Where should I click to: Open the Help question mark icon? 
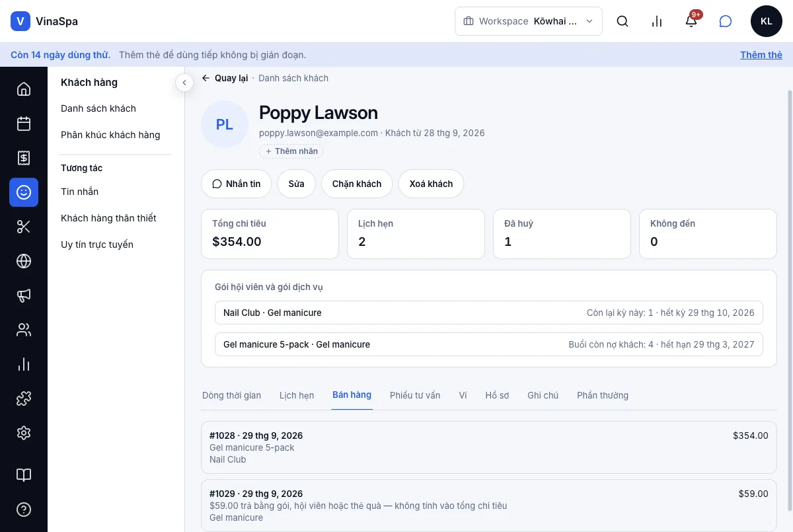click(24, 510)
